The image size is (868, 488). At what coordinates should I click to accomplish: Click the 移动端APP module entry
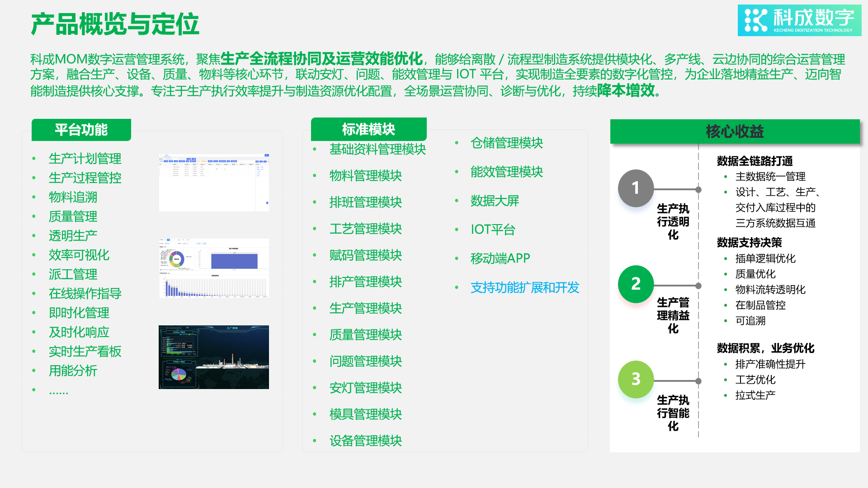(x=500, y=258)
